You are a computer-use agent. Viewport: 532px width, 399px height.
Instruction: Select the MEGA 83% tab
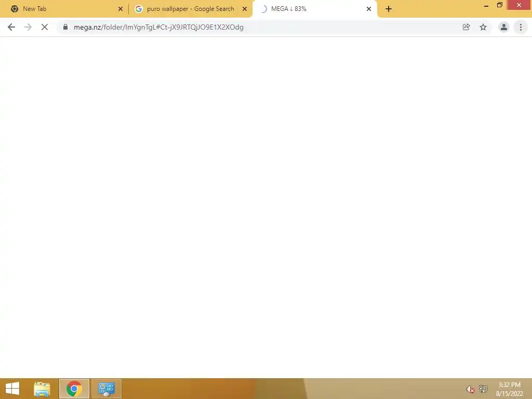point(314,9)
